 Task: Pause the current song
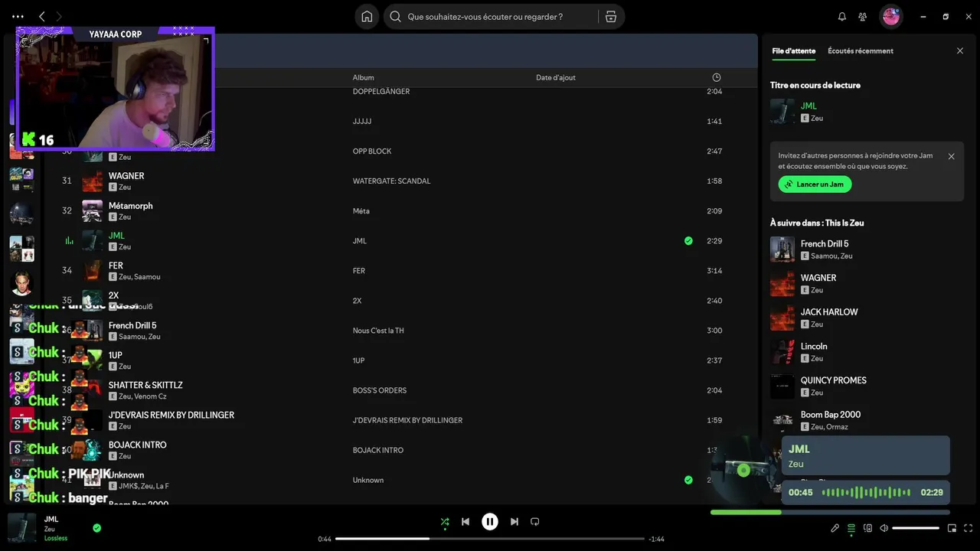point(490,522)
